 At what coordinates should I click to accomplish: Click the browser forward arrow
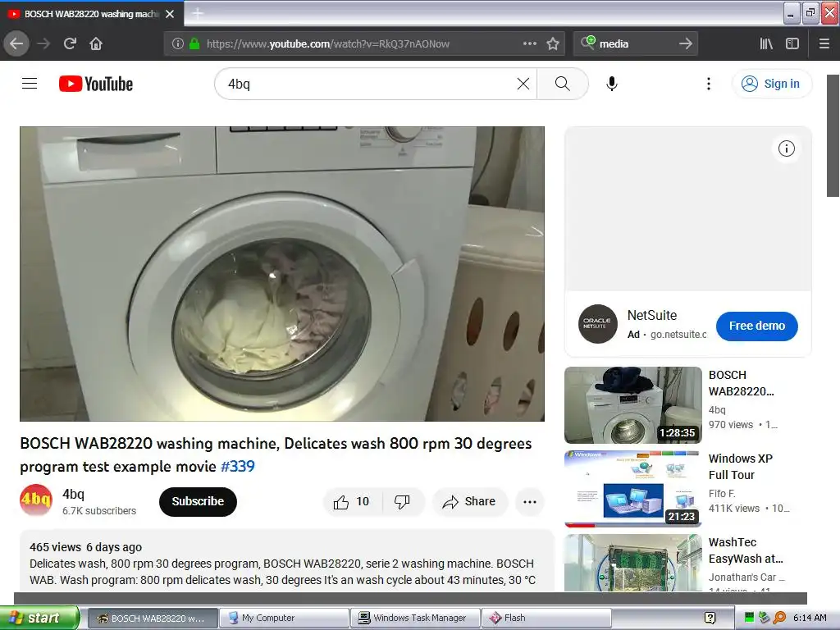point(43,43)
